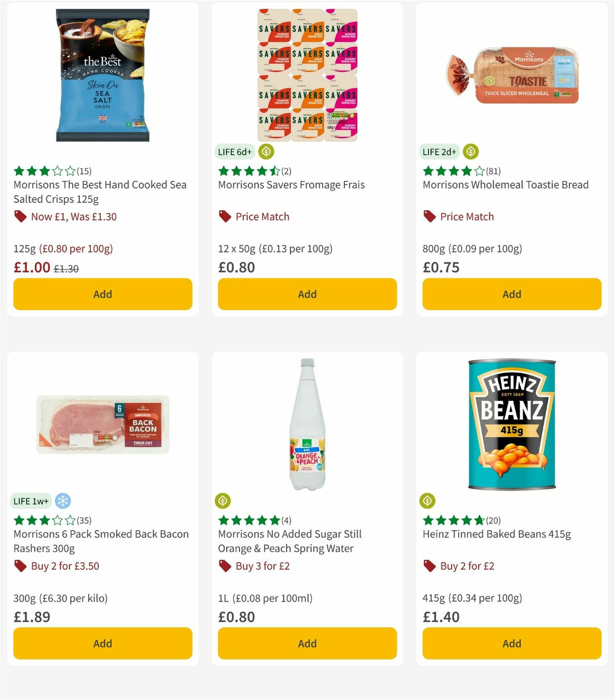
Task: Click the snowflake frozen icon on the bacon product
Action: click(x=63, y=501)
